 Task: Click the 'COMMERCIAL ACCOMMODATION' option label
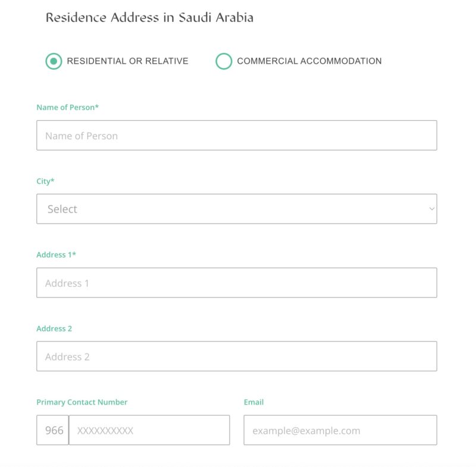(x=309, y=61)
